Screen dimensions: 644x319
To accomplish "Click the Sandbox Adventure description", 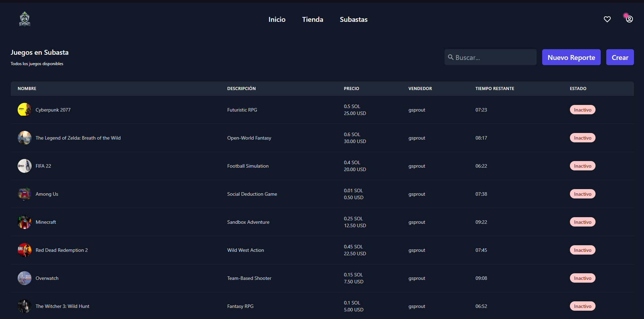I will click(248, 222).
